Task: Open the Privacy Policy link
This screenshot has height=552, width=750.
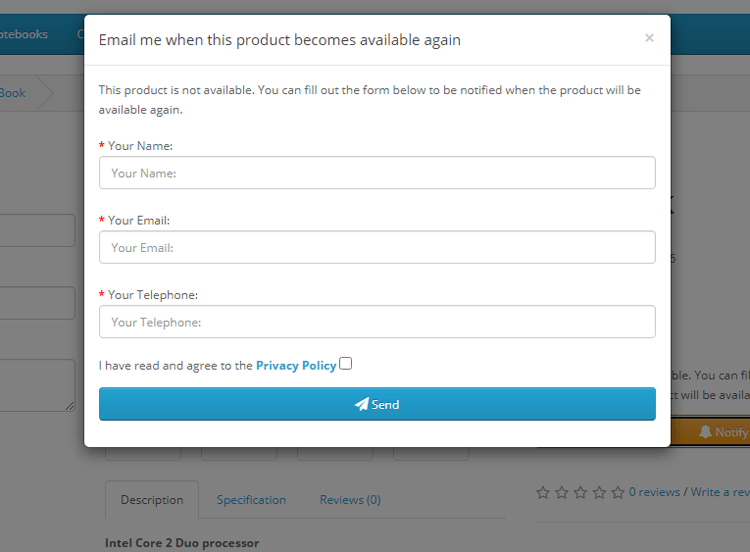Action: [x=296, y=366]
